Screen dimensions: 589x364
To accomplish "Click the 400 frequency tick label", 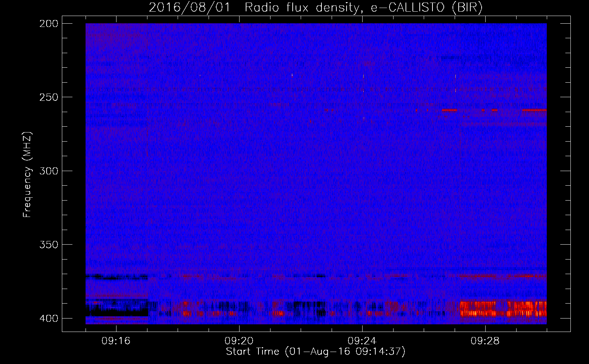I will pos(48,318).
